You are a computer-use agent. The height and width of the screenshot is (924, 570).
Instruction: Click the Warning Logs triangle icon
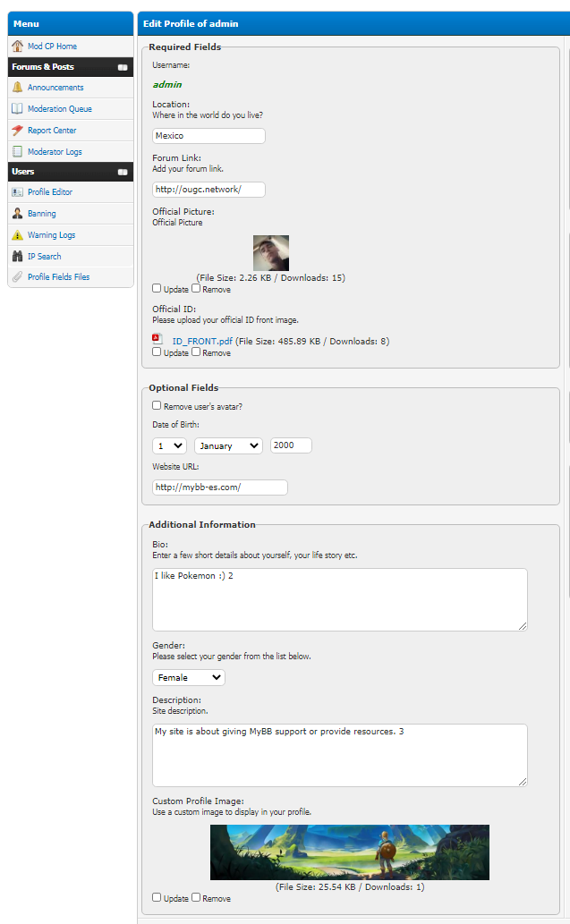click(x=18, y=235)
